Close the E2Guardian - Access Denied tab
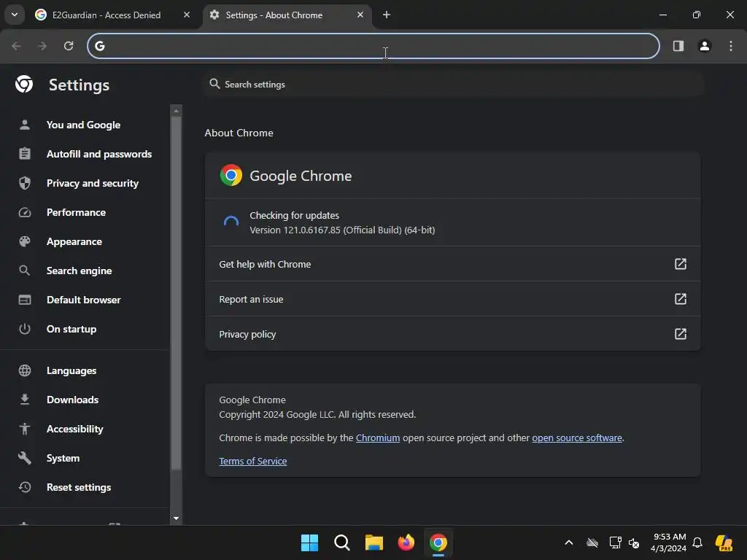The image size is (747, 560). click(x=187, y=15)
